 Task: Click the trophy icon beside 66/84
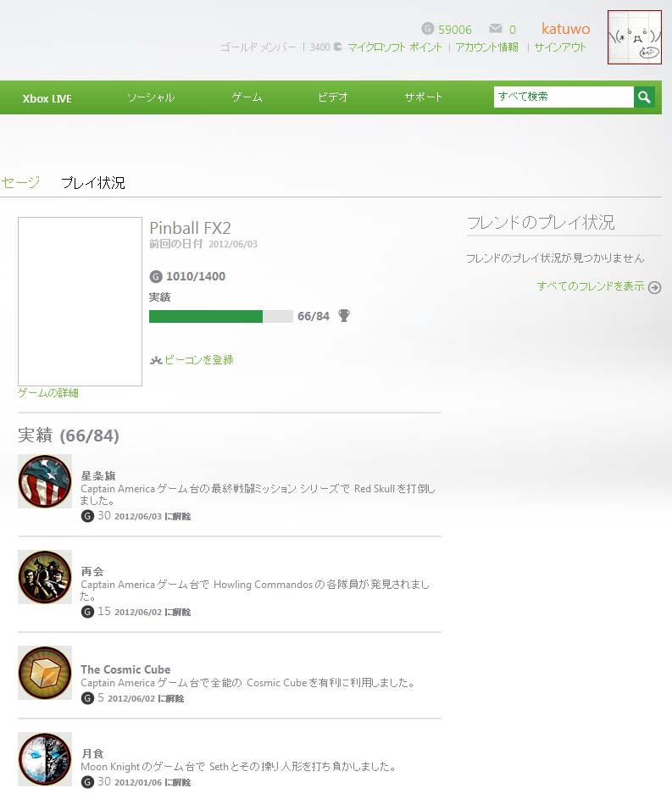344,316
